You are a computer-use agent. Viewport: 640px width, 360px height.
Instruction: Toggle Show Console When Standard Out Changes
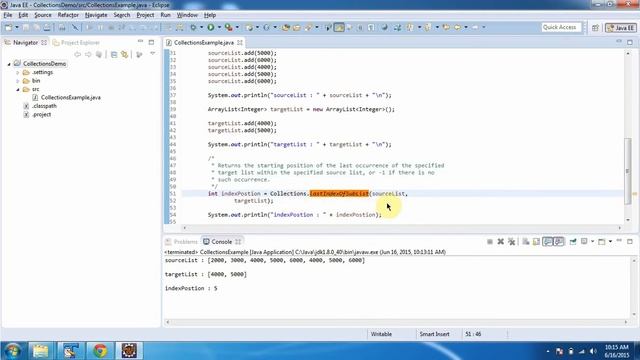point(548,242)
